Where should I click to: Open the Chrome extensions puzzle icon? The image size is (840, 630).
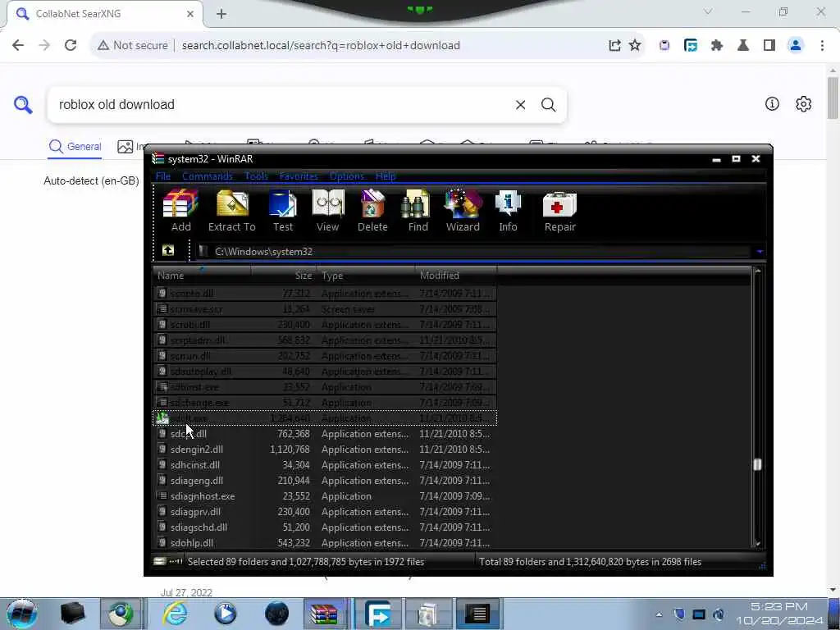point(717,46)
